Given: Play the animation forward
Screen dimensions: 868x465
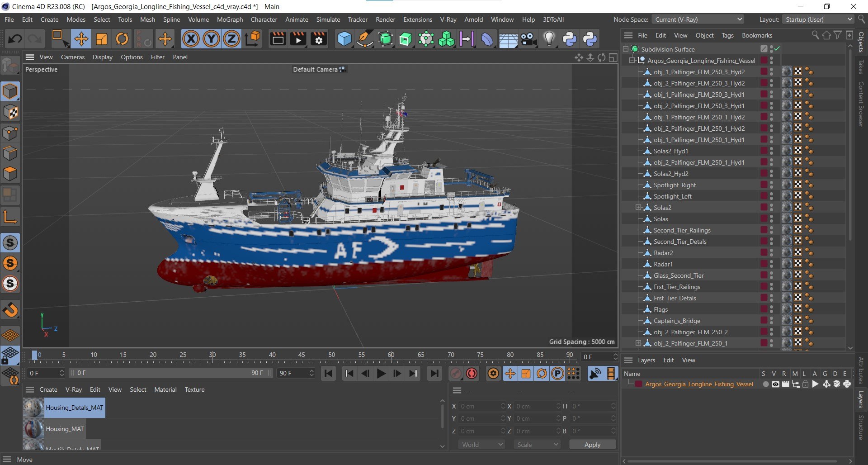Looking at the screenshot, I should click(381, 374).
